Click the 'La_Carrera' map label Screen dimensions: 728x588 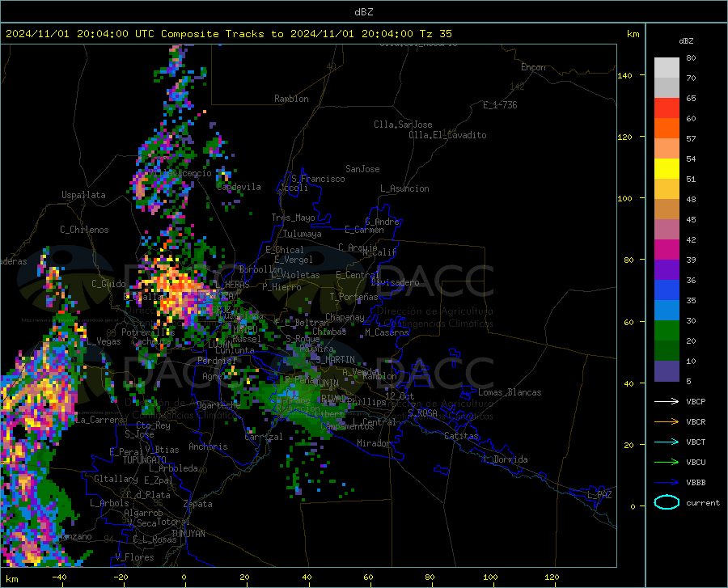tap(99, 420)
